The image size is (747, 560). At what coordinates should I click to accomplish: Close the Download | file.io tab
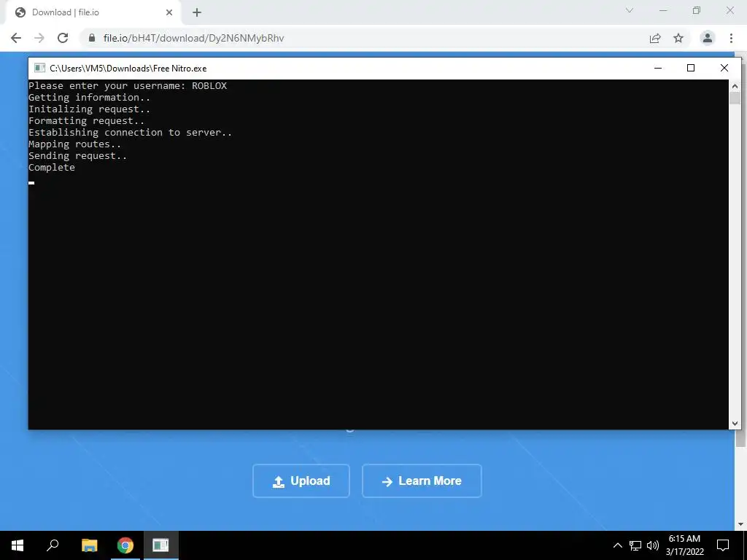click(169, 12)
